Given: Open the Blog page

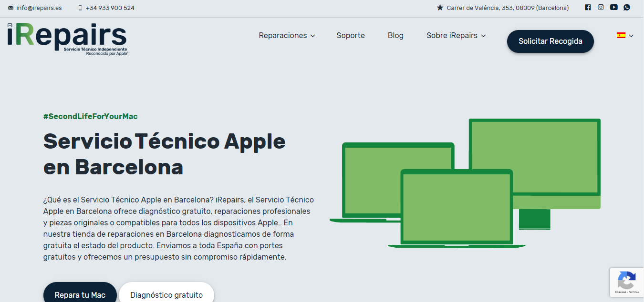Looking at the screenshot, I should 395,35.
